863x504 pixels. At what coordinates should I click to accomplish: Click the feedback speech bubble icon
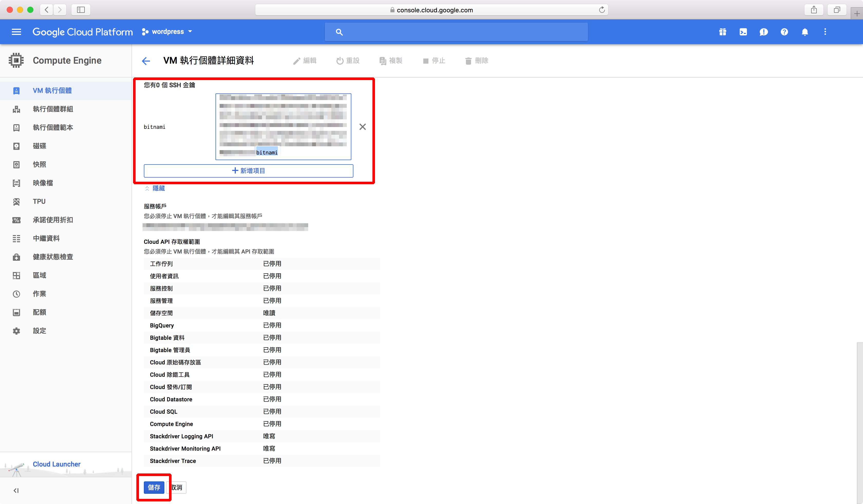point(763,32)
